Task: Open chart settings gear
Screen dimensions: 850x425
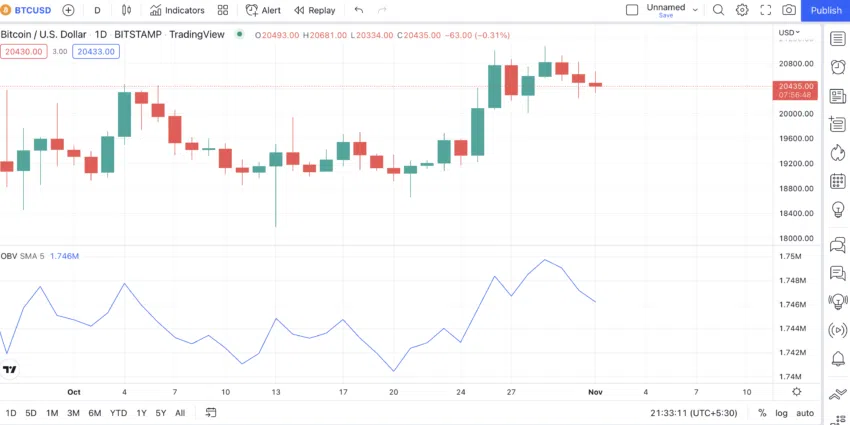Action: (742, 10)
